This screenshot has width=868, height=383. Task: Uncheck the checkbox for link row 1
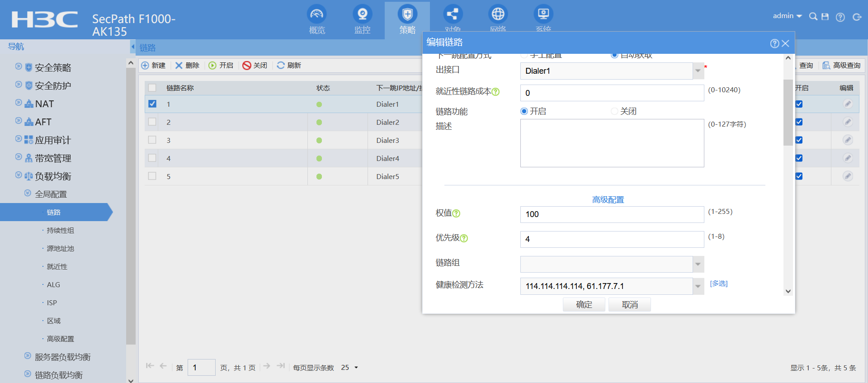[152, 104]
